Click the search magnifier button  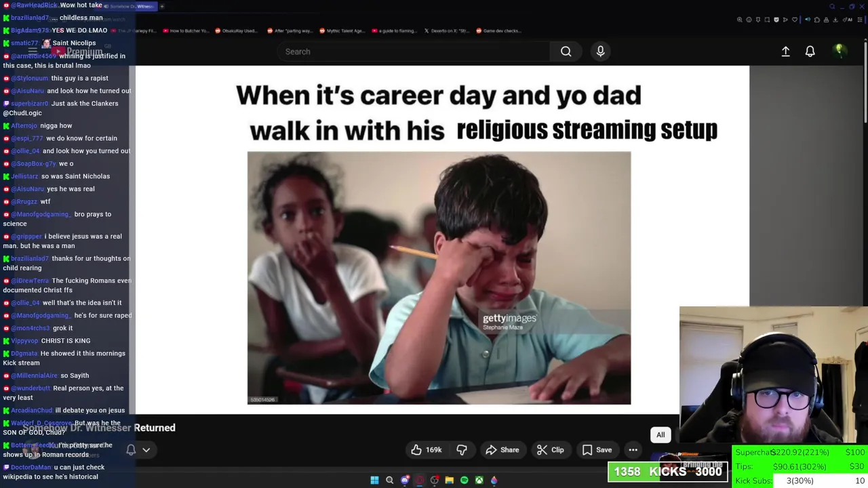[x=566, y=52]
